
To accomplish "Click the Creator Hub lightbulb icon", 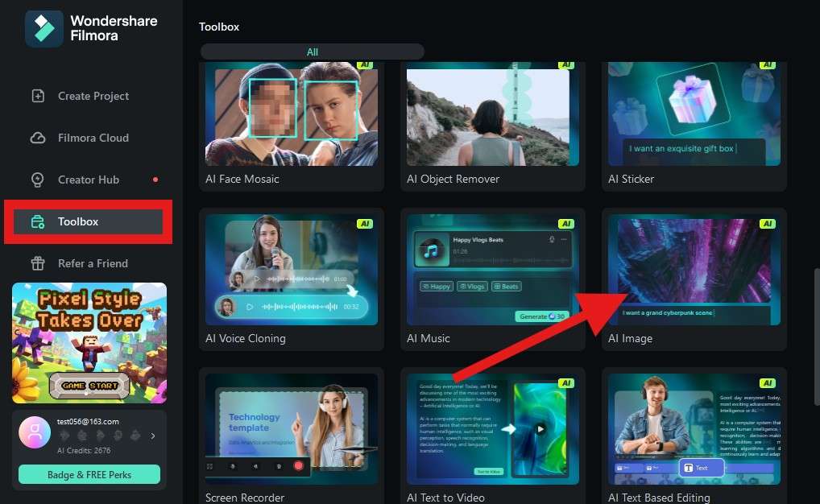I will pyautogui.click(x=38, y=180).
